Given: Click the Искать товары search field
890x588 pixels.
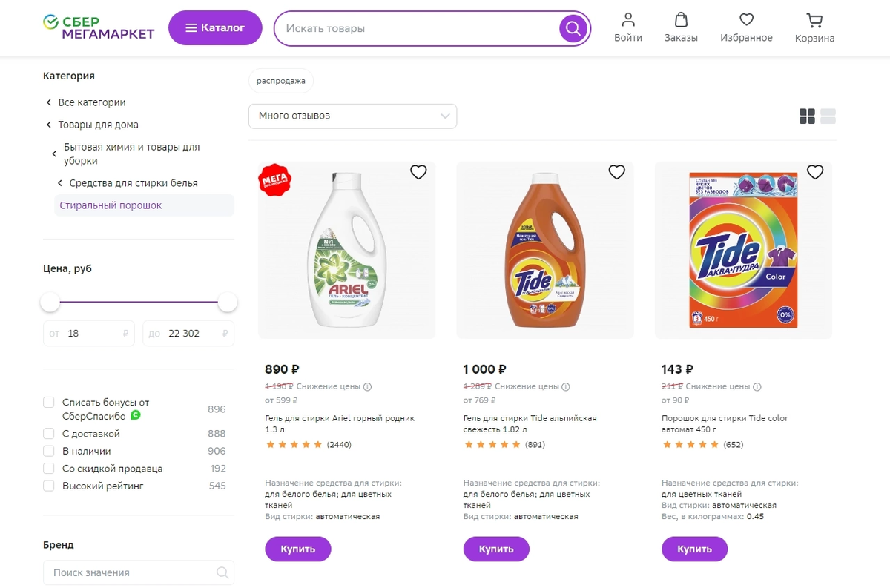Looking at the screenshot, I should click(x=415, y=29).
